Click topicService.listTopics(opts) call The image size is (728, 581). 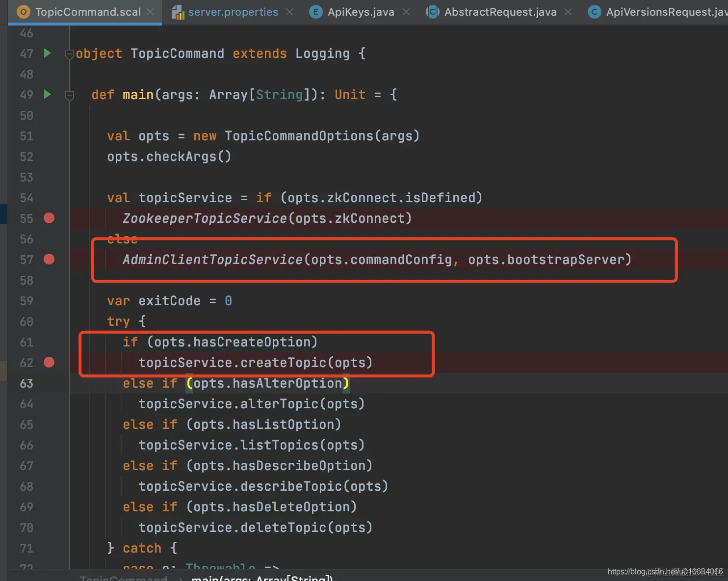click(252, 445)
